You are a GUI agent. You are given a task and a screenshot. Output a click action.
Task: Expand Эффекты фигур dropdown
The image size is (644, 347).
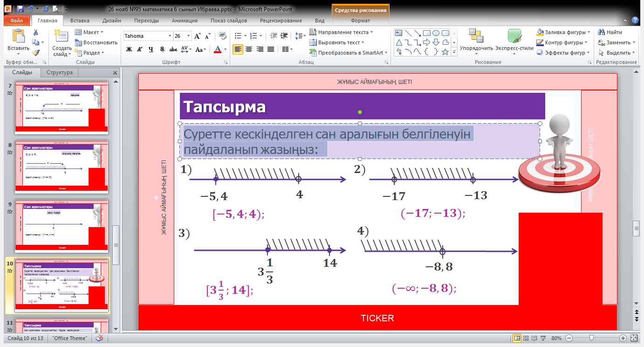(563, 53)
